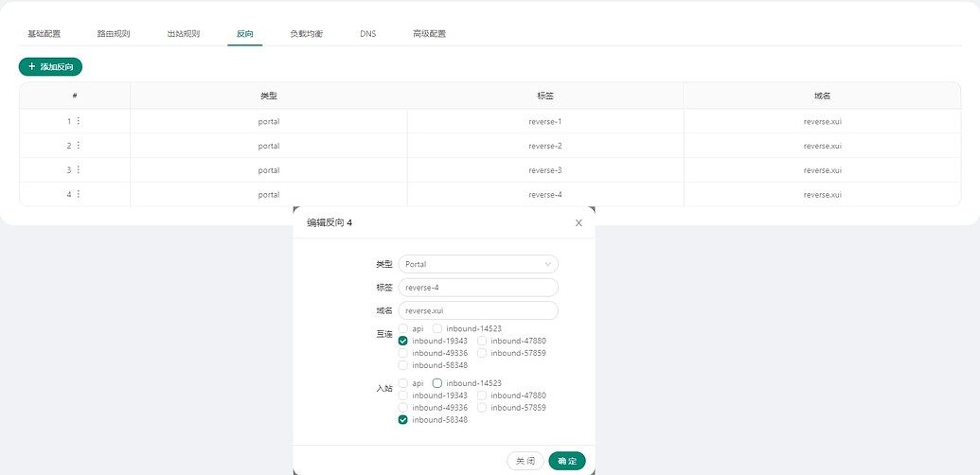Image resolution: width=980 pixels, height=475 pixels.
Task: Select the 反向 tab
Action: point(245,34)
